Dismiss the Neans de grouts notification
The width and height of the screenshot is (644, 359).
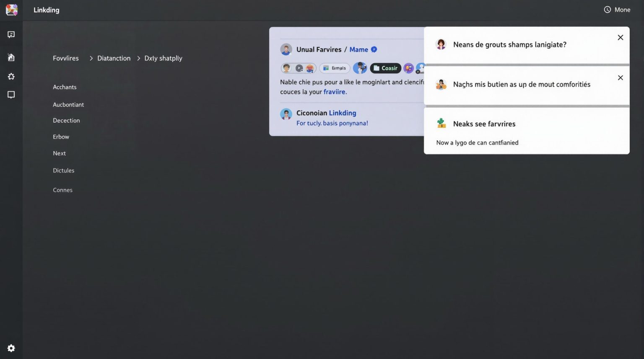[x=620, y=38]
